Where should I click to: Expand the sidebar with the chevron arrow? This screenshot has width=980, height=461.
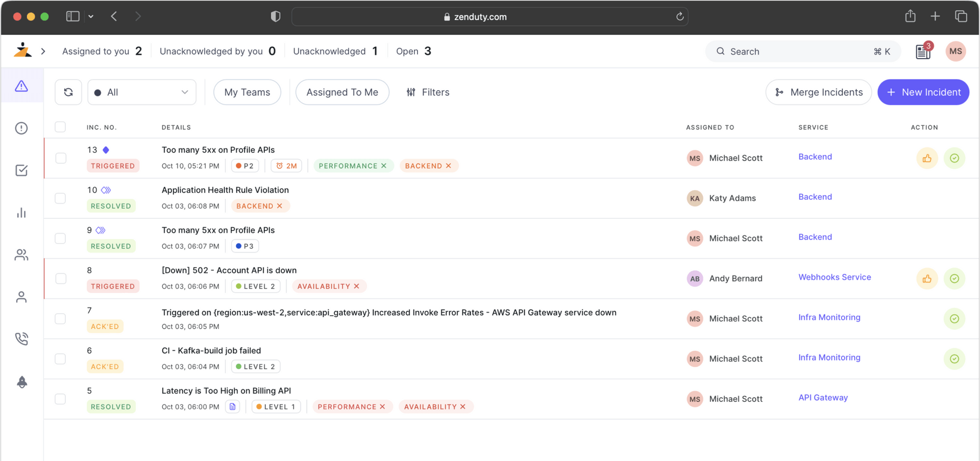pos(43,51)
